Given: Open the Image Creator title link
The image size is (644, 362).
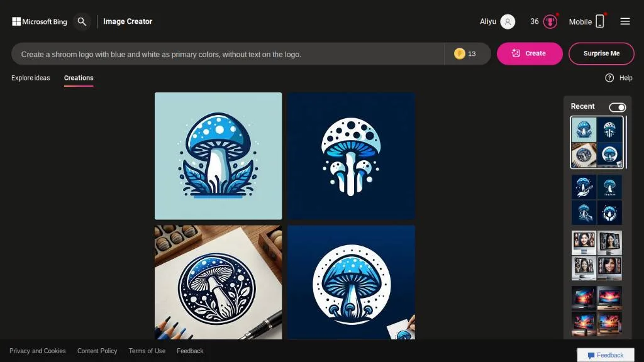Looking at the screenshot, I should coord(128,21).
